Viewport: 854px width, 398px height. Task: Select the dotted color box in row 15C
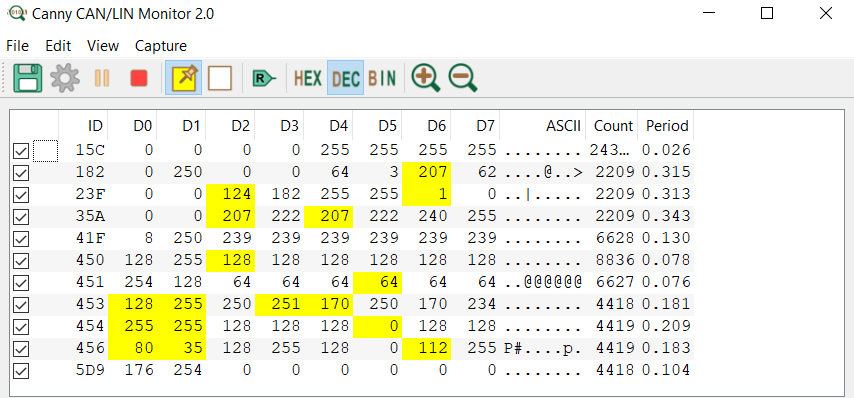coord(45,151)
